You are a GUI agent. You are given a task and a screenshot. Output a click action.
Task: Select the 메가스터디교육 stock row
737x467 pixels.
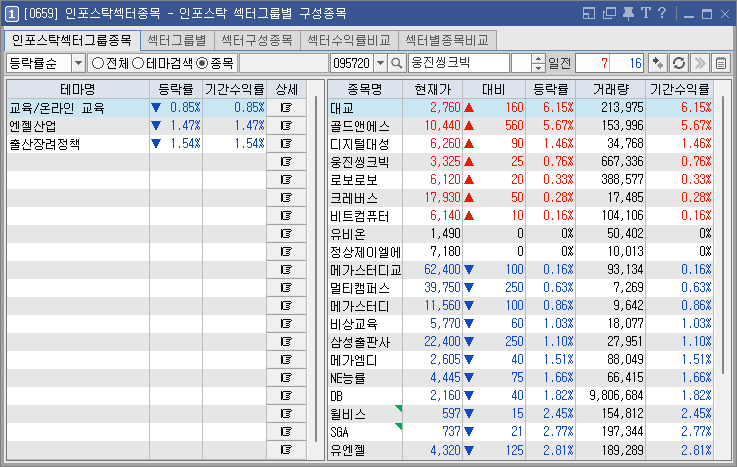(x=520, y=270)
